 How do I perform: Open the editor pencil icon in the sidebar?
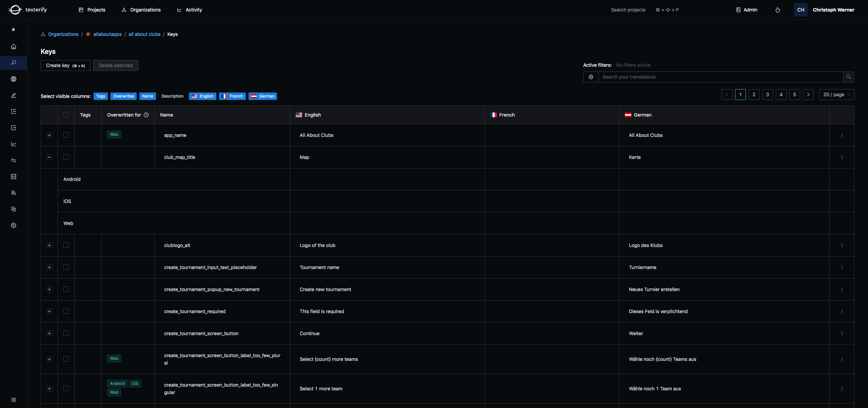(x=14, y=95)
